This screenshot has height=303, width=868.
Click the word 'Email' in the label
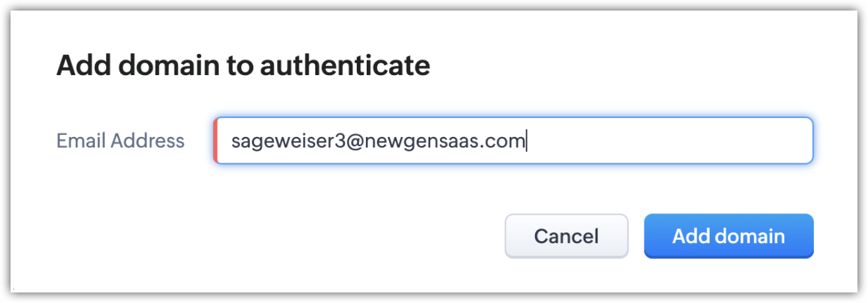tap(80, 140)
